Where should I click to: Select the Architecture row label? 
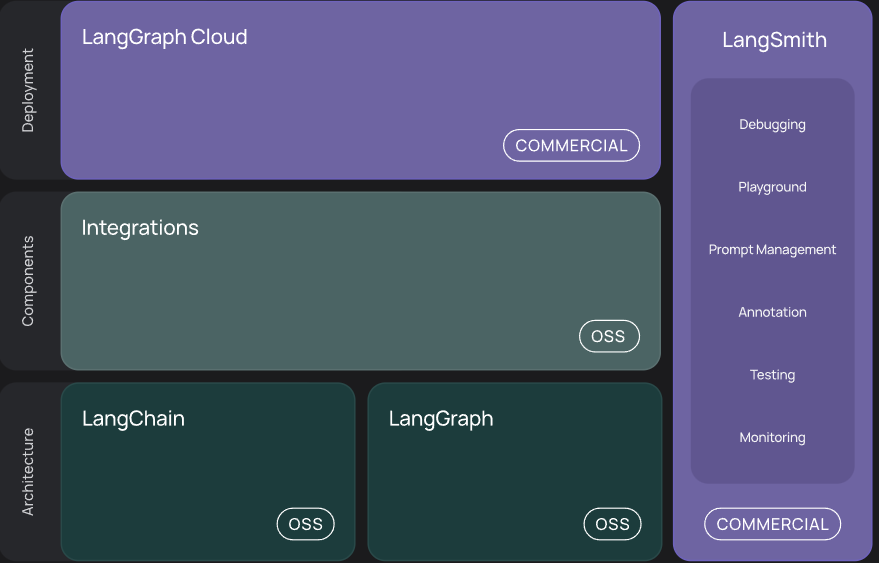coord(28,472)
